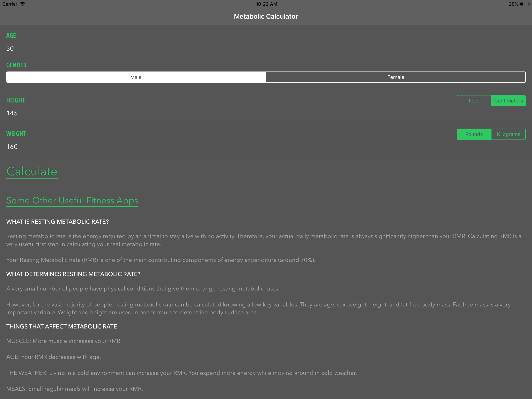Set weight unit to Kilograms
This screenshot has width=532, height=399.
coord(508,134)
